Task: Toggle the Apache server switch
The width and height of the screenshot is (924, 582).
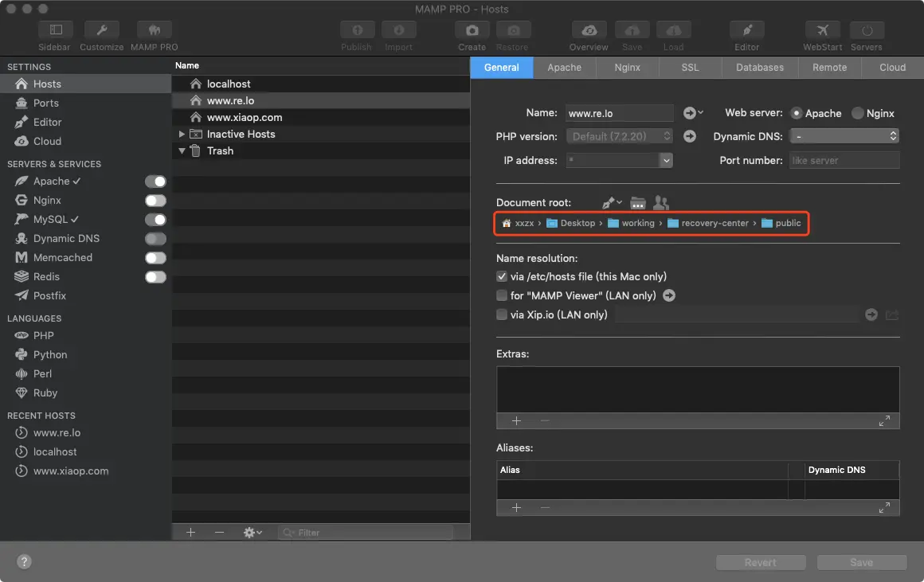Action: [x=155, y=182]
